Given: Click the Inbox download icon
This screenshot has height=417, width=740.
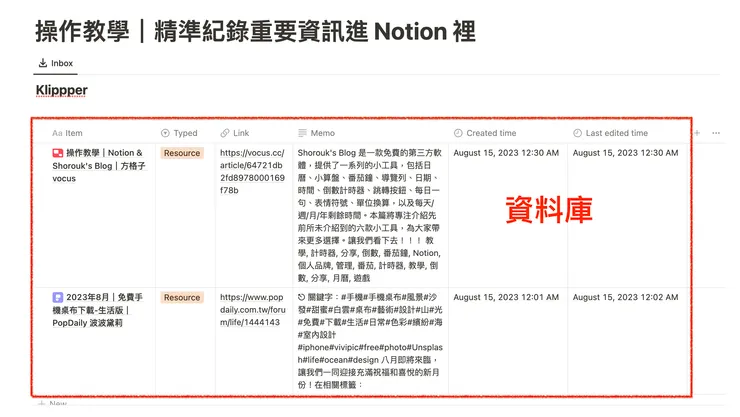Looking at the screenshot, I should click(x=42, y=63).
